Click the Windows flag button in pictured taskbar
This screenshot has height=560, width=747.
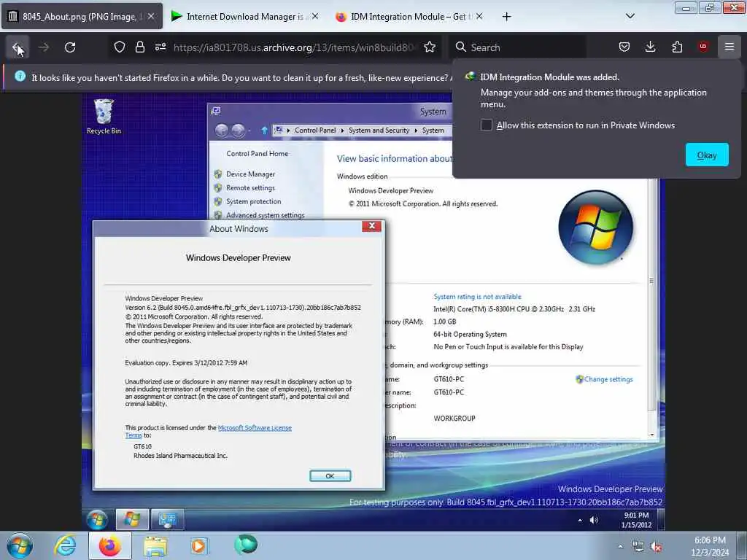tap(132, 519)
